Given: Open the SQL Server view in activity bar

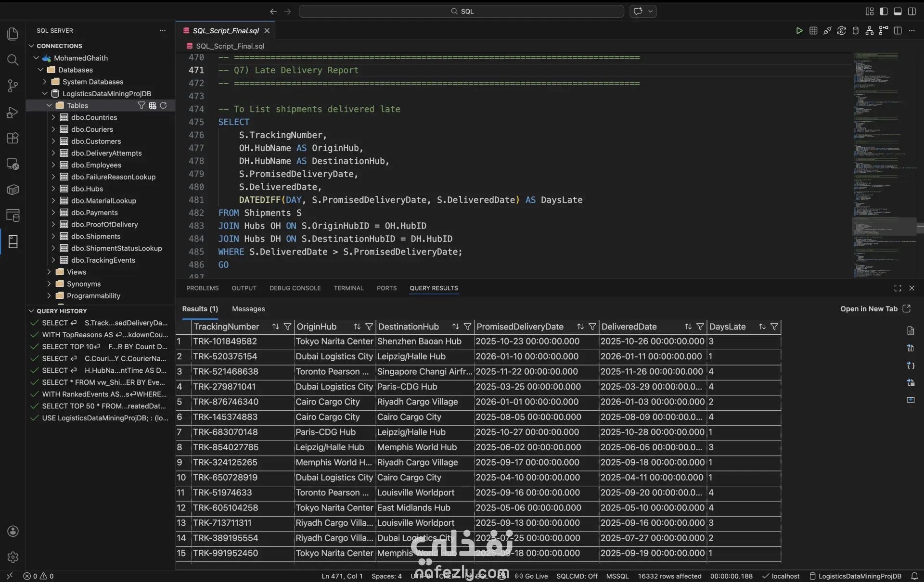Looking at the screenshot, I should pyautogui.click(x=13, y=241).
